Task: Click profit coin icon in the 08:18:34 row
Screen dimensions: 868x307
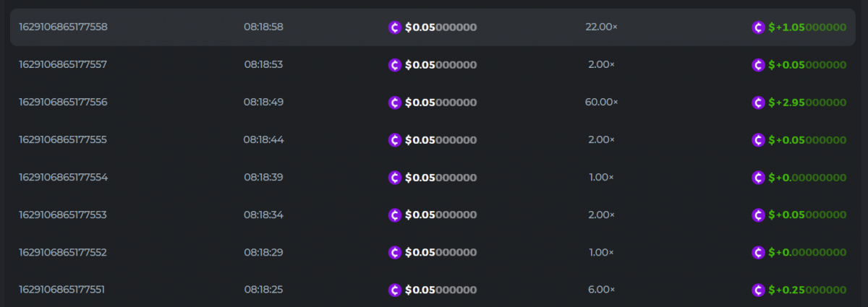Action: pos(758,215)
